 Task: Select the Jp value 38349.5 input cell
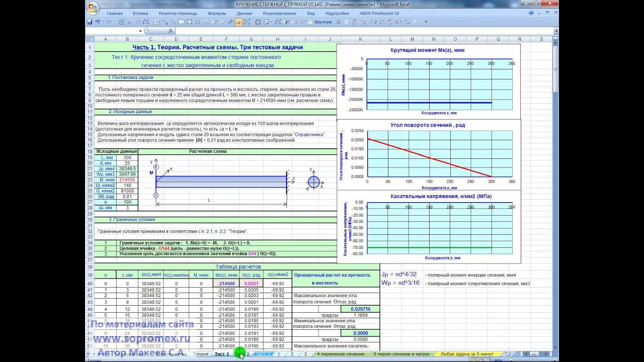pos(127,168)
